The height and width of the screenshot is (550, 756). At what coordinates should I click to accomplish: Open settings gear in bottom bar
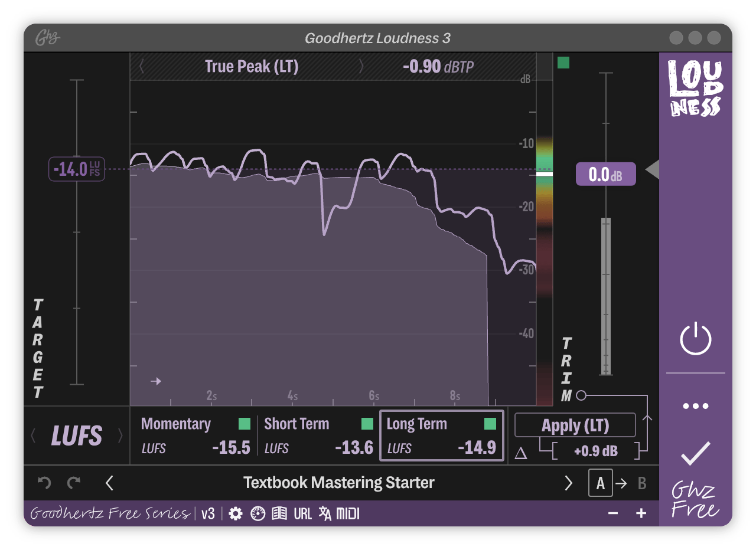(x=236, y=514)
